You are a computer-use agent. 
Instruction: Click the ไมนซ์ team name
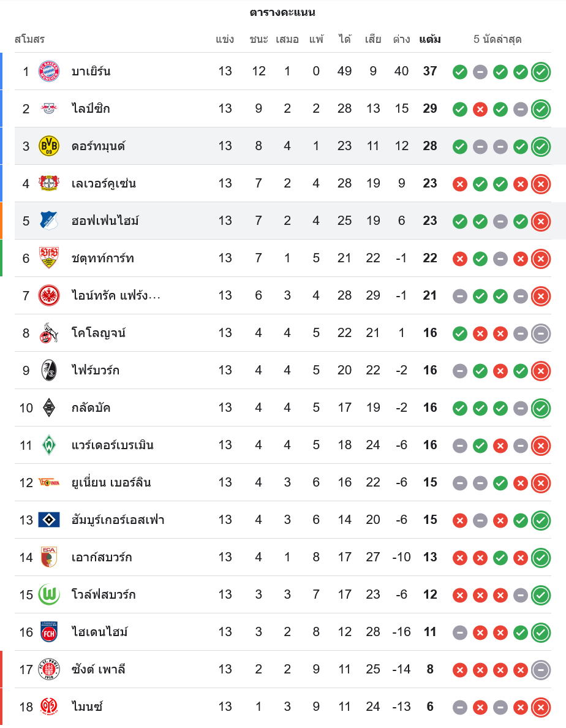(86, 707)
